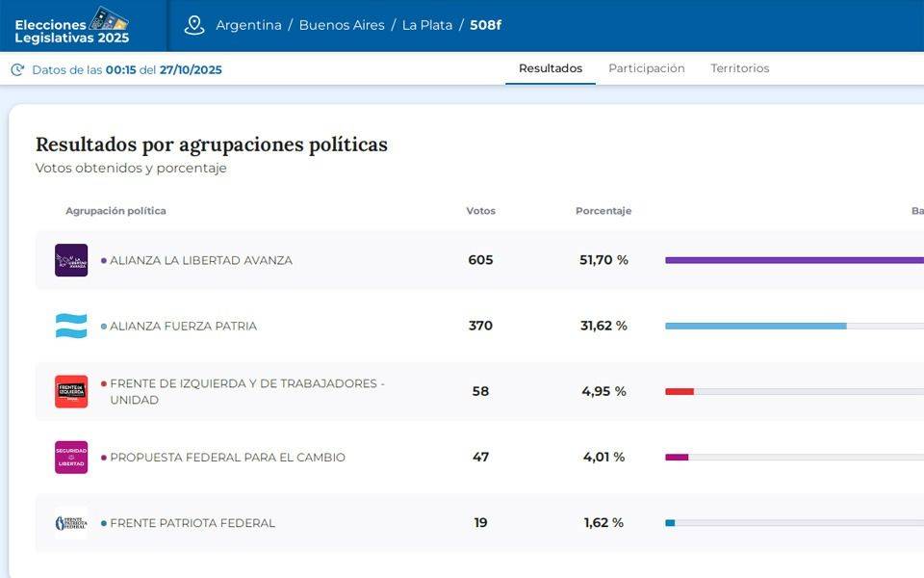Click Seguridad y Libertad magenta logo
Screen dimensions: 924x578
71,458
